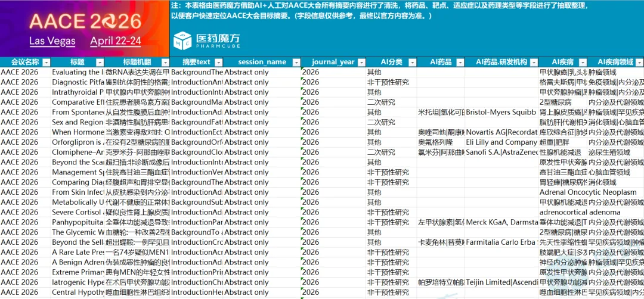The image size is (644, 299).
Task: Click session_name cell in 'Orforglipron is' row
Action: 262,142
